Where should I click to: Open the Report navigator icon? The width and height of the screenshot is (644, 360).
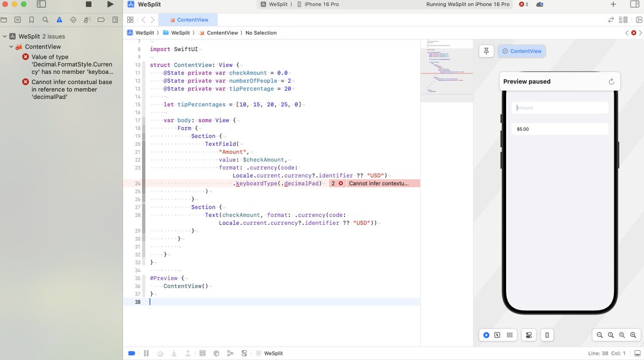click(x=115, y=20)
